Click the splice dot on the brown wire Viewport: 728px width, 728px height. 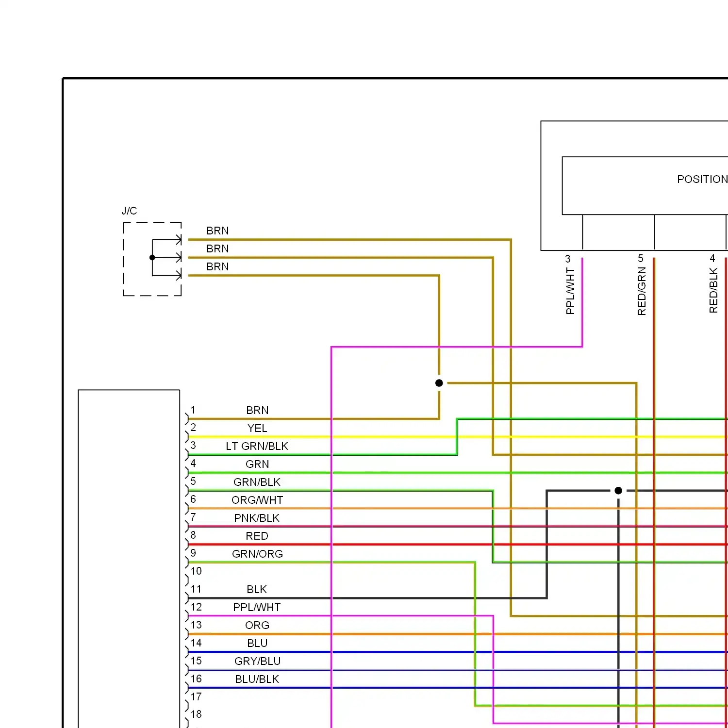(439, 383)
